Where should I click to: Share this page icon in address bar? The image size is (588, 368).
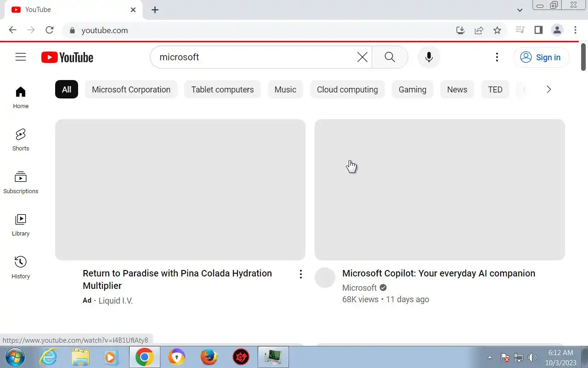[479, 30]
